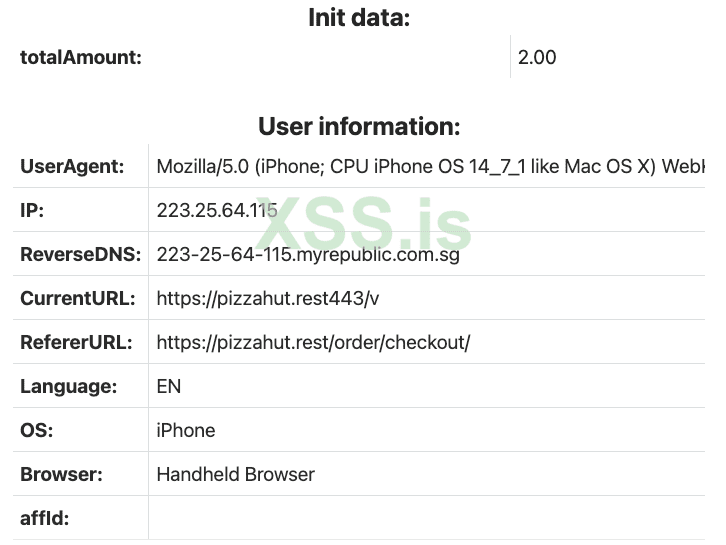Click the 'IP:' row label

click(32, 210)
